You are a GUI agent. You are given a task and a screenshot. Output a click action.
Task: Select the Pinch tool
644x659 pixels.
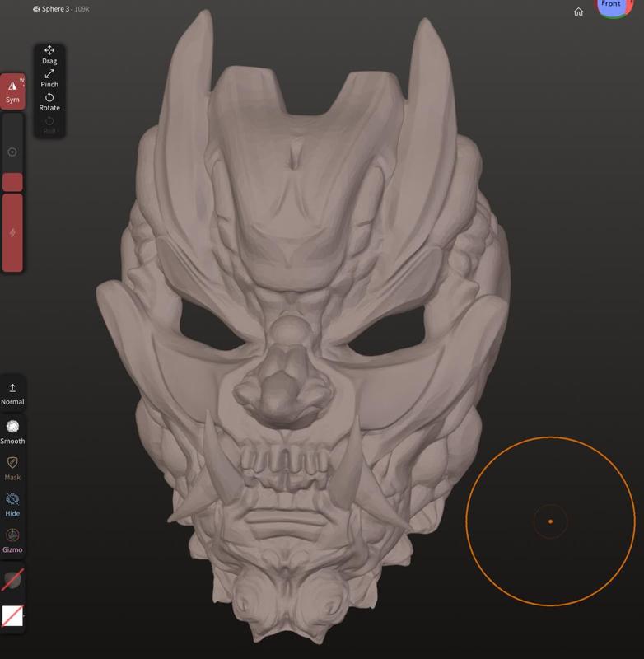tap(49, 78)
